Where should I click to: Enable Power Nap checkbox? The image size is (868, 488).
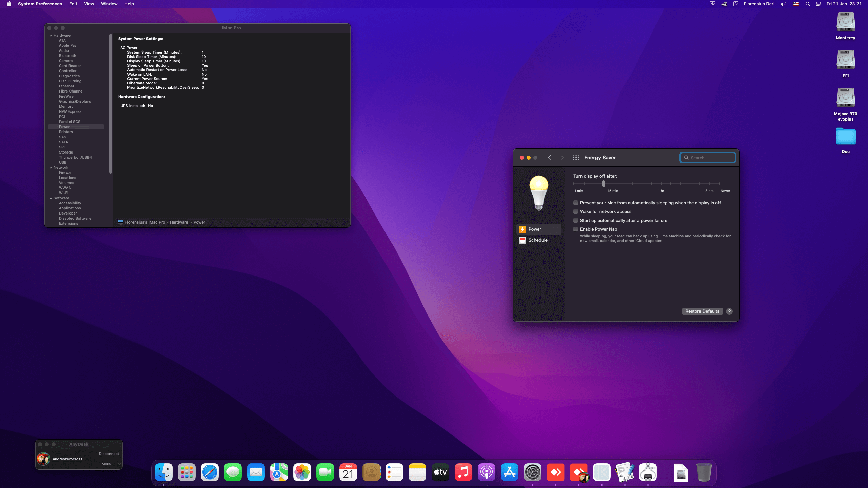click(576, 229)
